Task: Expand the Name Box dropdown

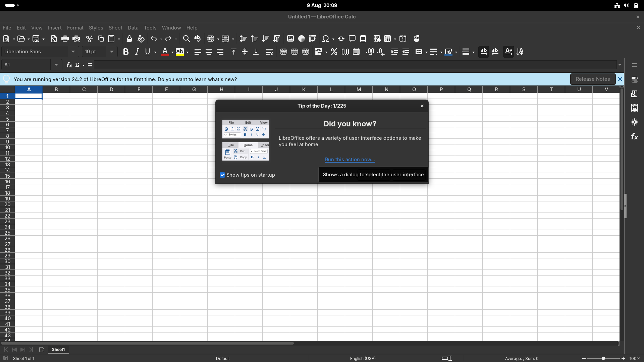Action: (x=56, y=65)
